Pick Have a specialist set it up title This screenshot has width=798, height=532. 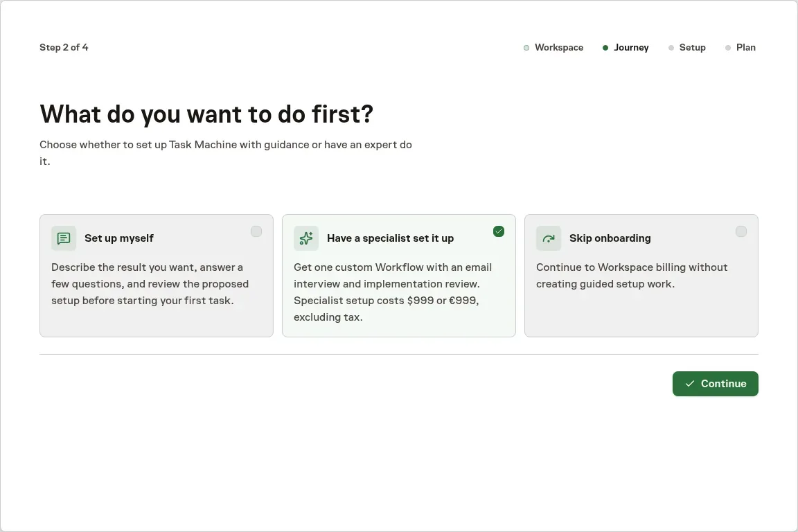click(x=391, y=238)
